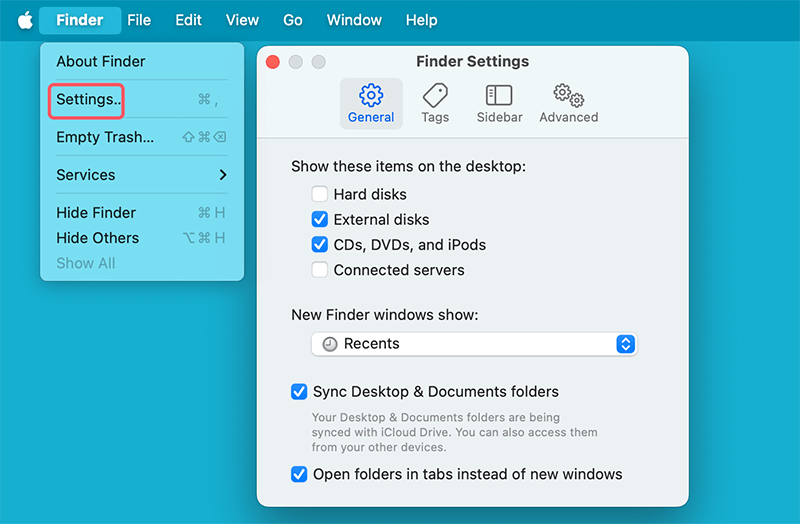
Task: Open the Edit menu
Action: tap(188, 20)
